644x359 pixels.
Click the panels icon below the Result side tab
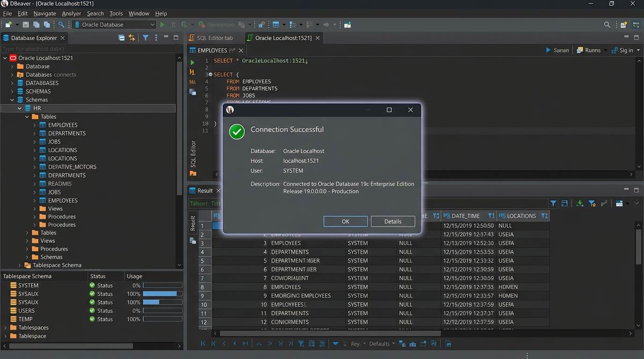192,240
